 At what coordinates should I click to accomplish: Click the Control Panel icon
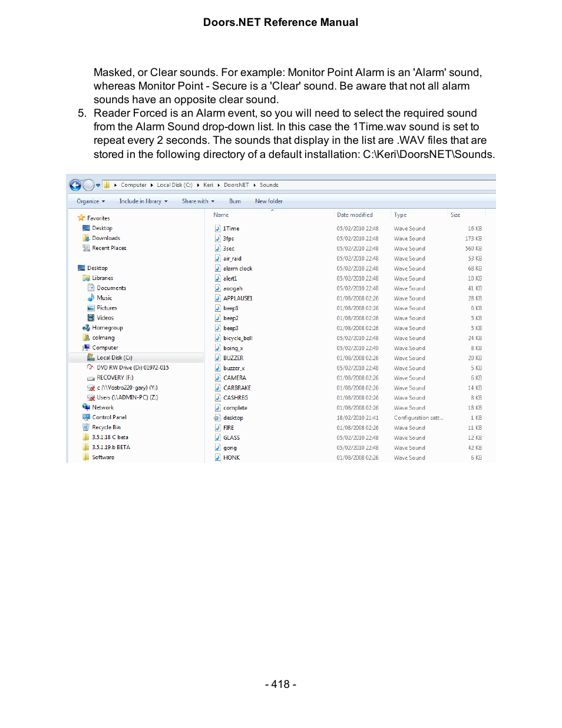click(86, 417)
